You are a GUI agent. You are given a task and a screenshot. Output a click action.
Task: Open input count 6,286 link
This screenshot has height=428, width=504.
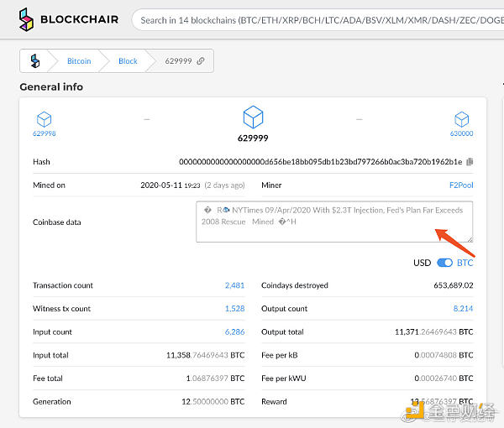pos(234,332)
